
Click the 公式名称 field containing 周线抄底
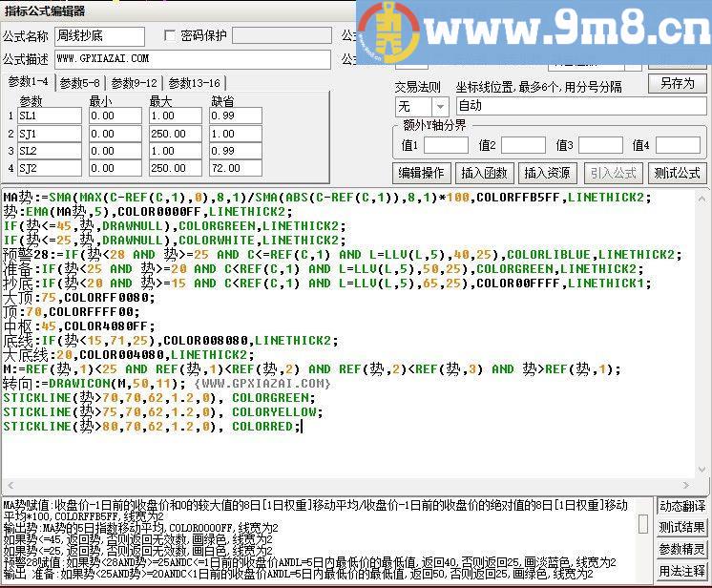99,36
